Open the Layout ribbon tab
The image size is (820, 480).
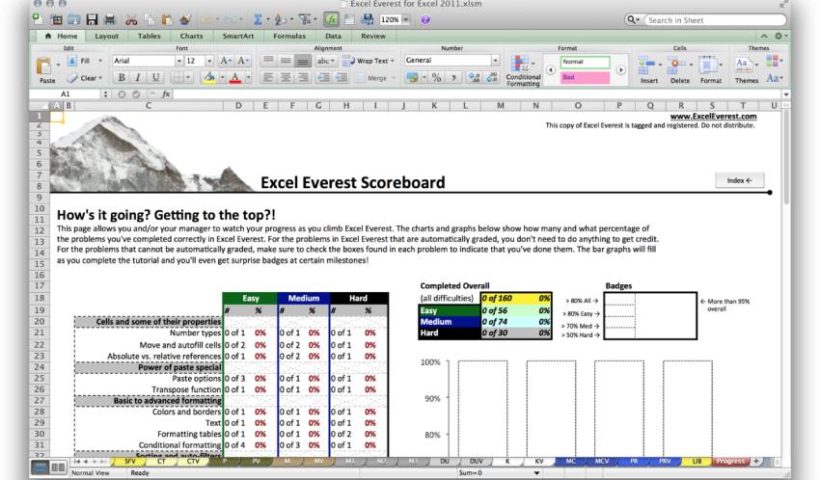click(107, 36)
